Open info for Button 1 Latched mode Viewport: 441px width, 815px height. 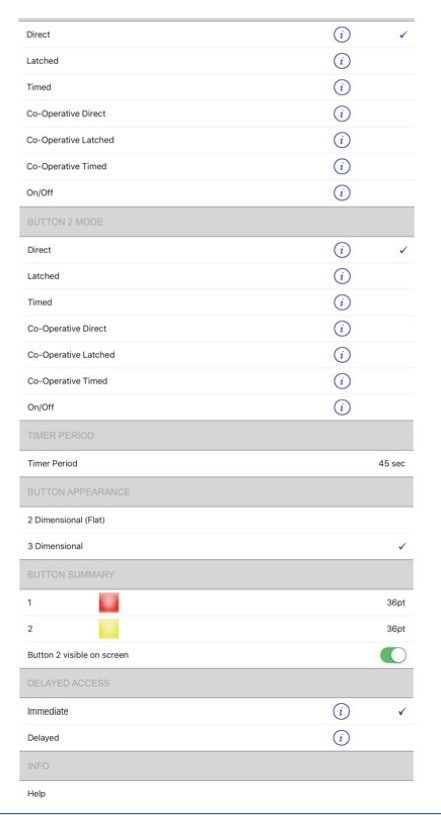[342, 61]
